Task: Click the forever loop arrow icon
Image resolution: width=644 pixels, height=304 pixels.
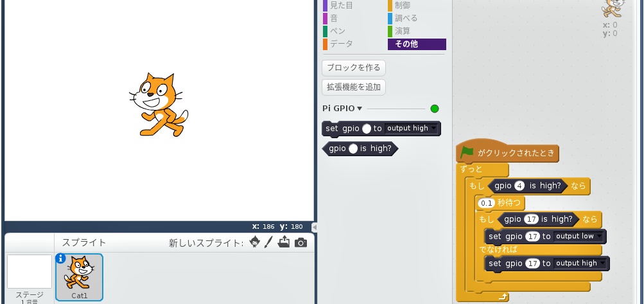Action: coord(503,296)
